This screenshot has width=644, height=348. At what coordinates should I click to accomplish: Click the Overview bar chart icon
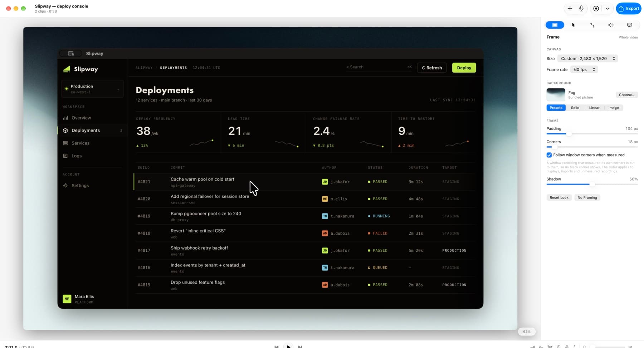pos(65,118)
